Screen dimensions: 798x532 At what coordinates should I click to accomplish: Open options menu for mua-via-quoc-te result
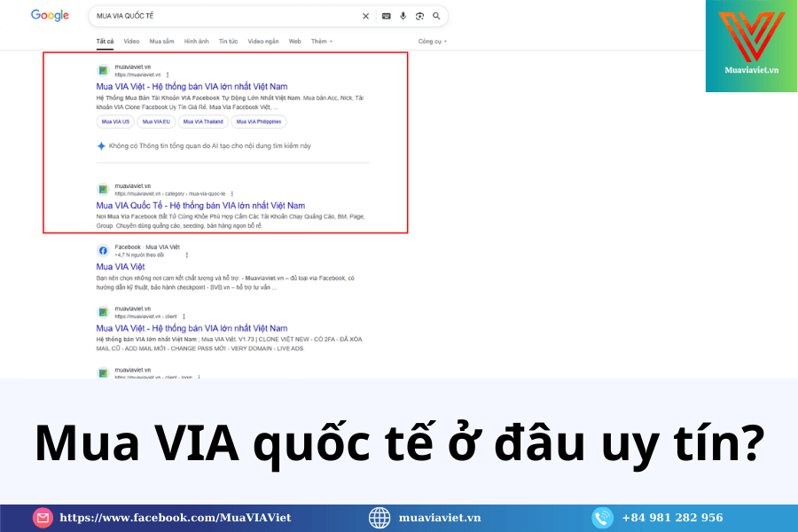click(x=232, y=194)
